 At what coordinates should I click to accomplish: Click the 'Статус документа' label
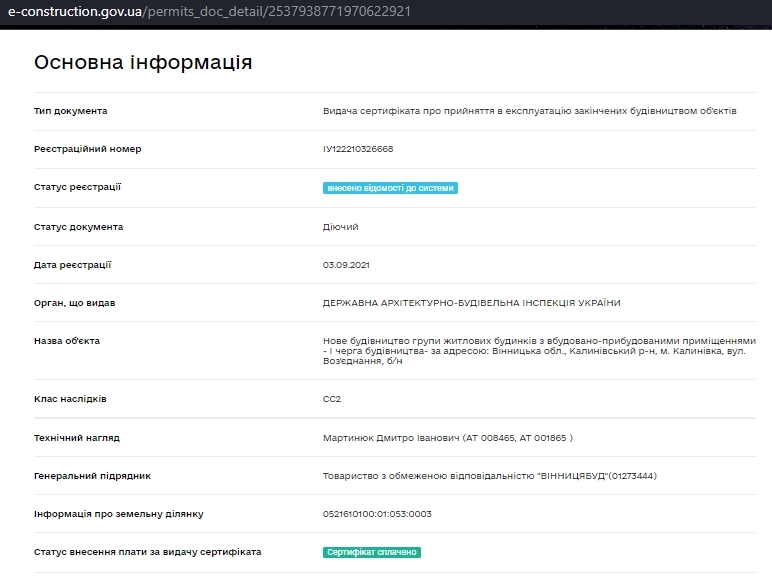click(78, 227)
